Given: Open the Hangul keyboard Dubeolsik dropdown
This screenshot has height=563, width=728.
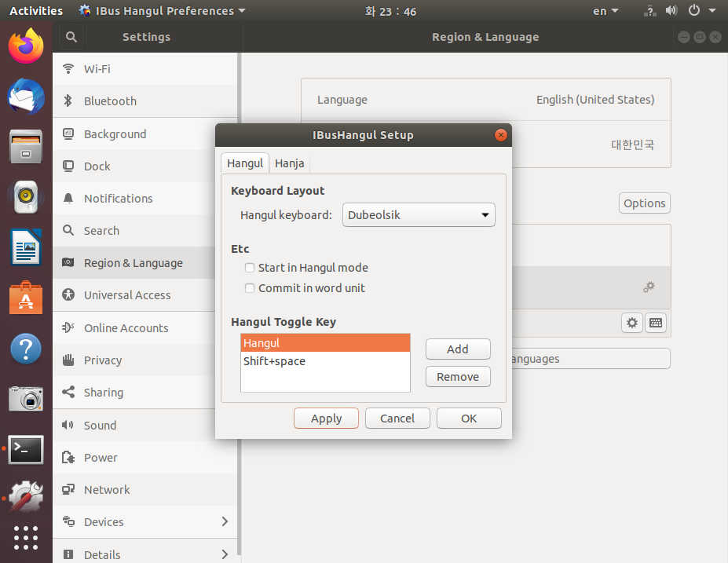Looking at the screenshot, I should tap(419, 215).
